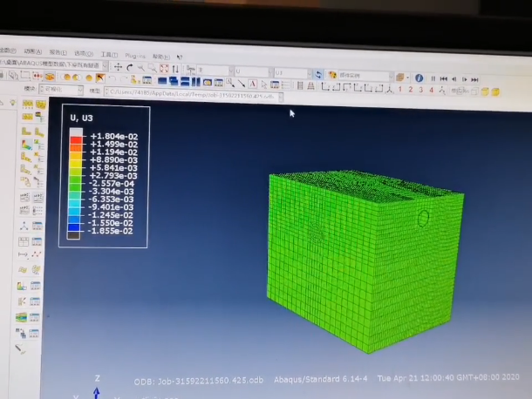
Task: Jump to first frame
Action: click(x=443, y=79)
